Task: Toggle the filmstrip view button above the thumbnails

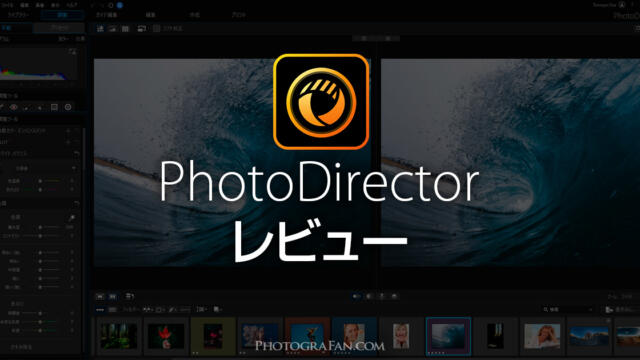Action: point(100,310)
